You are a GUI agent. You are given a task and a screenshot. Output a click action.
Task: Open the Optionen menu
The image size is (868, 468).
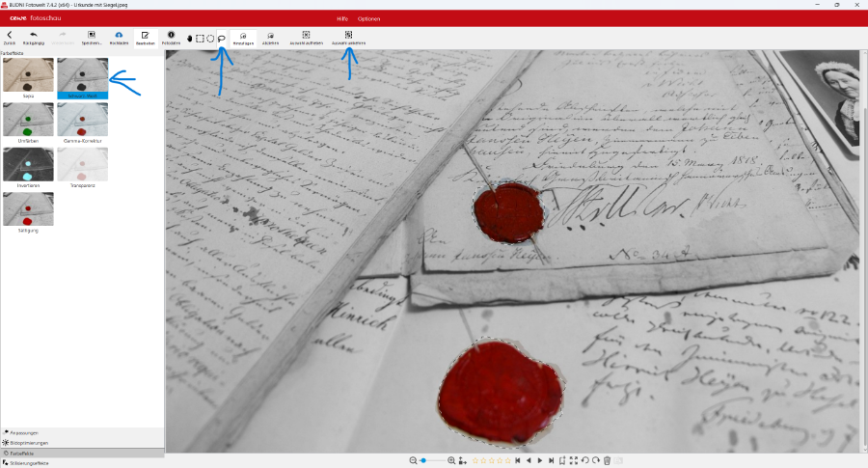368,19
